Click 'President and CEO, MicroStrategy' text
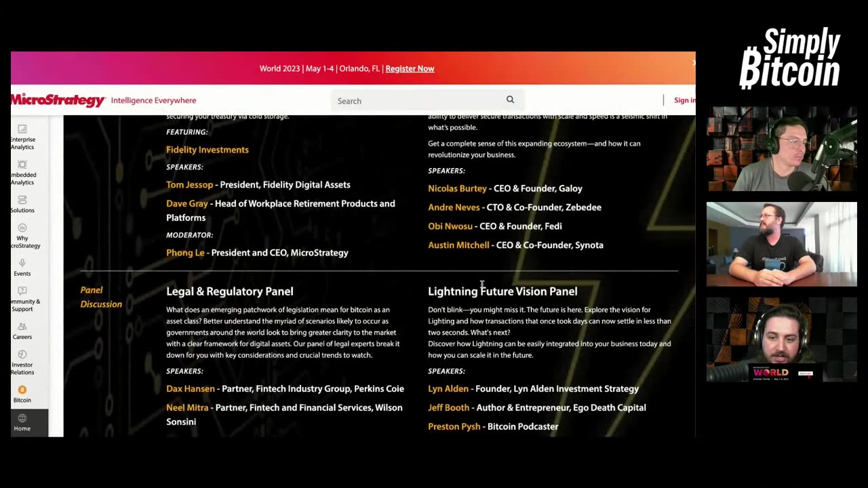 [x=279, y=253]
